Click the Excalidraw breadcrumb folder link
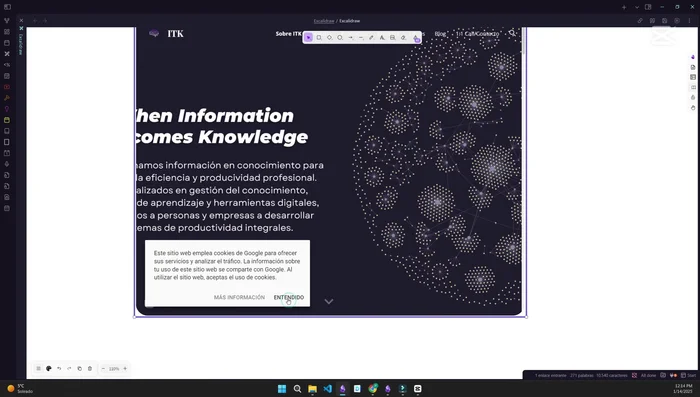 click(x=324, y=21)
